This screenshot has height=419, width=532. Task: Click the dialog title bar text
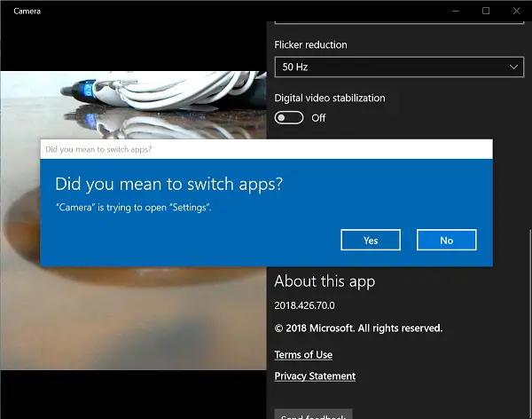tap(98, 149)
